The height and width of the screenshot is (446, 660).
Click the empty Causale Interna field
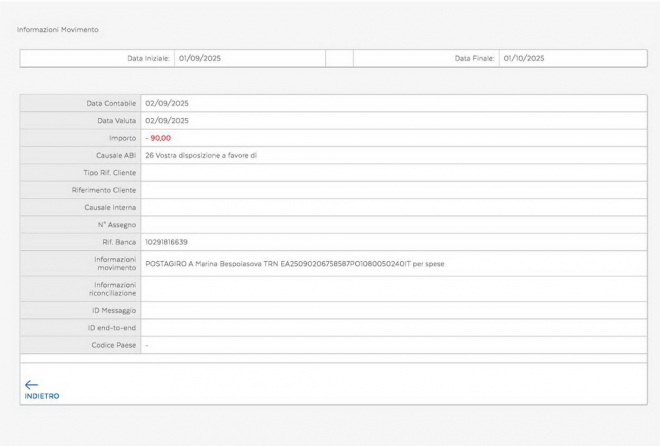tap(393, 207)
